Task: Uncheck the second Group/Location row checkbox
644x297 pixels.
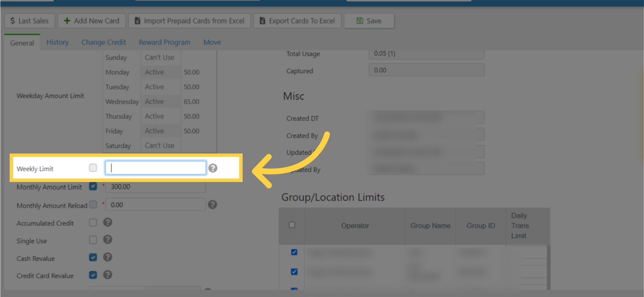Action: click(294, 272)
